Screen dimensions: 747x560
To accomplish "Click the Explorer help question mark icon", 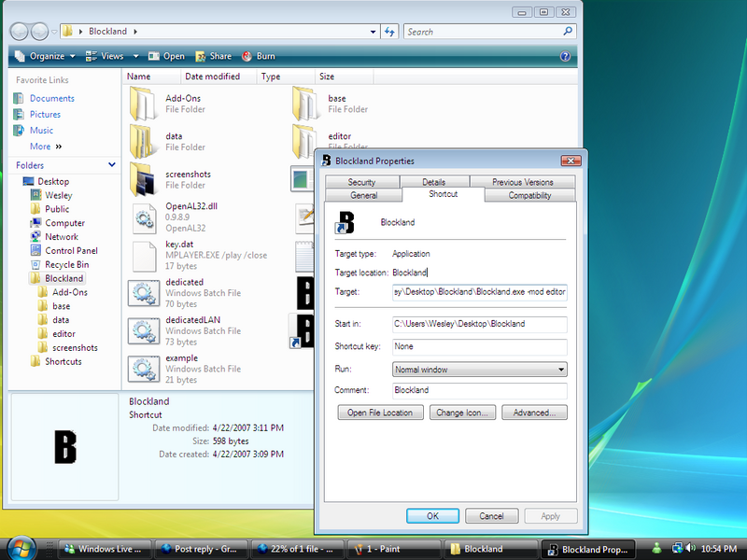I will [565, 56].
